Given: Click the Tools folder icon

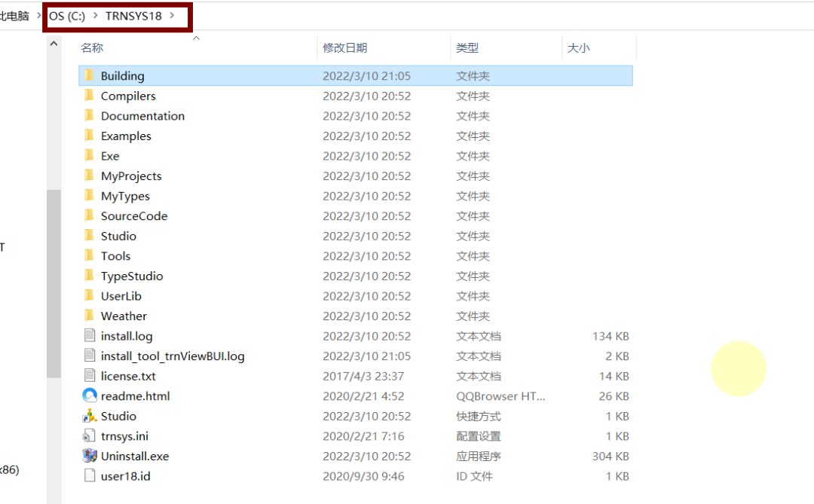Looking at the screenshot, I should [x=89, y=255].
